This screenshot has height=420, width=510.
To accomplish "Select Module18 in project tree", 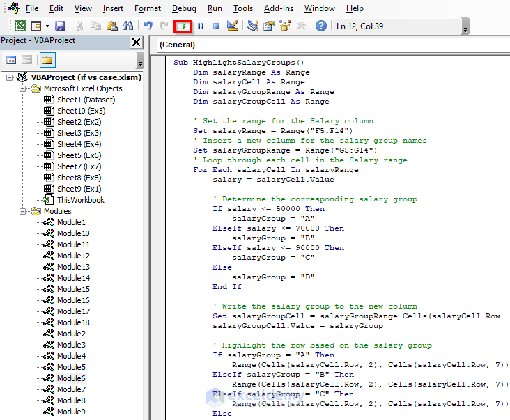I will [x=73, y=322].
